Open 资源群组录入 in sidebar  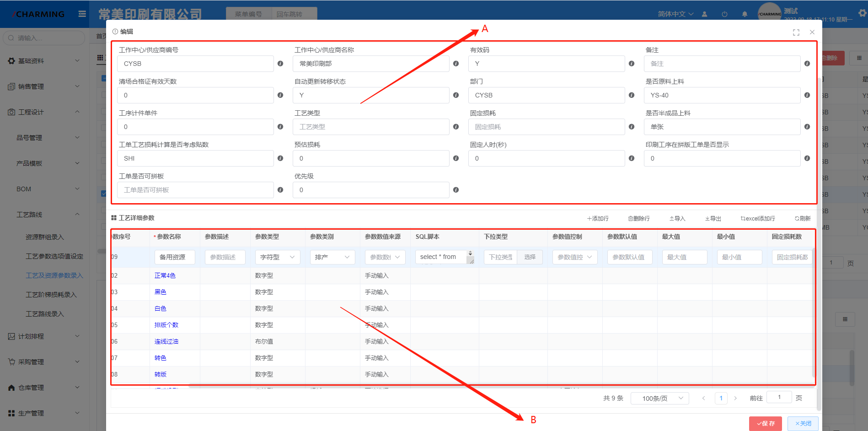45,237
